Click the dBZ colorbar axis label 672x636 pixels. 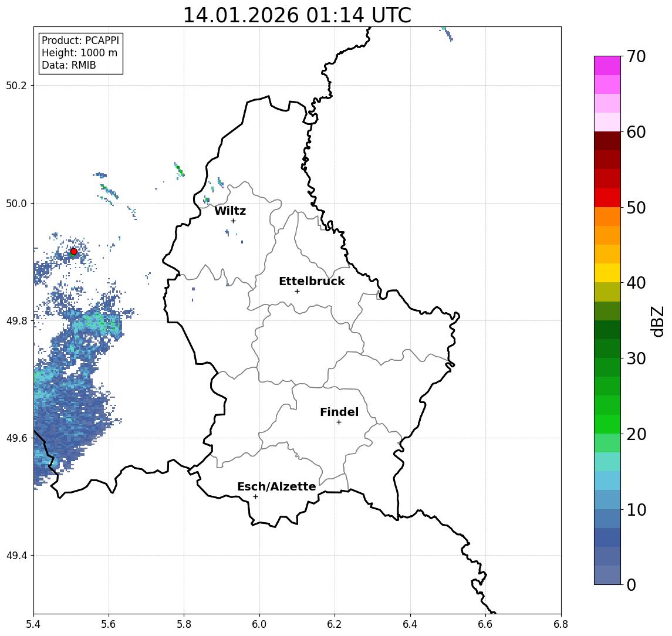point(657,322)
